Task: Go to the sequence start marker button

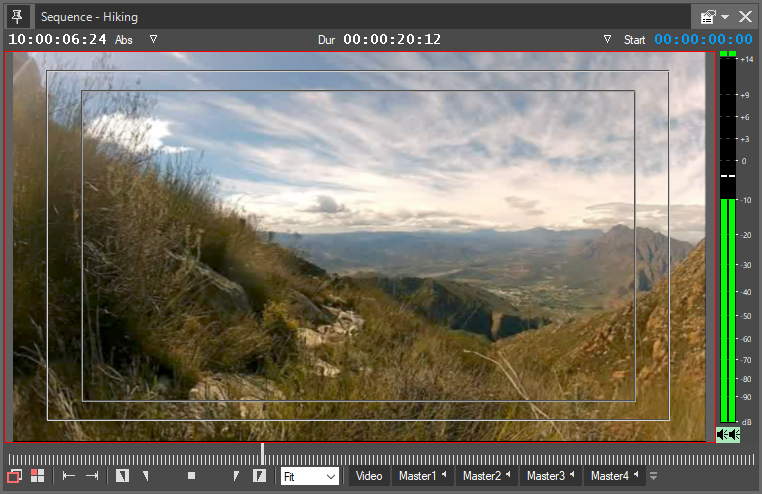Action: click(69, 477)
